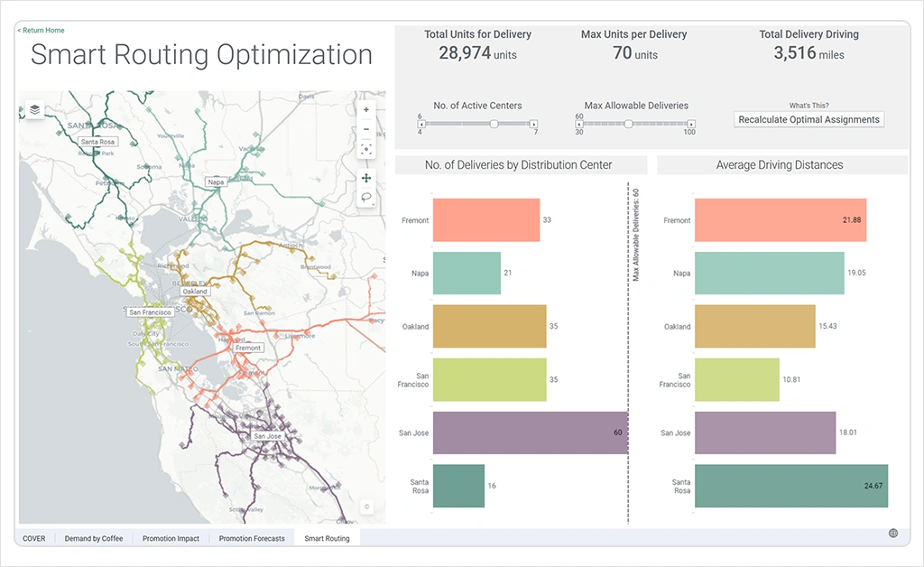924x567 pixels.
Task: Zoom out on the map
Action: click(365, 129)
